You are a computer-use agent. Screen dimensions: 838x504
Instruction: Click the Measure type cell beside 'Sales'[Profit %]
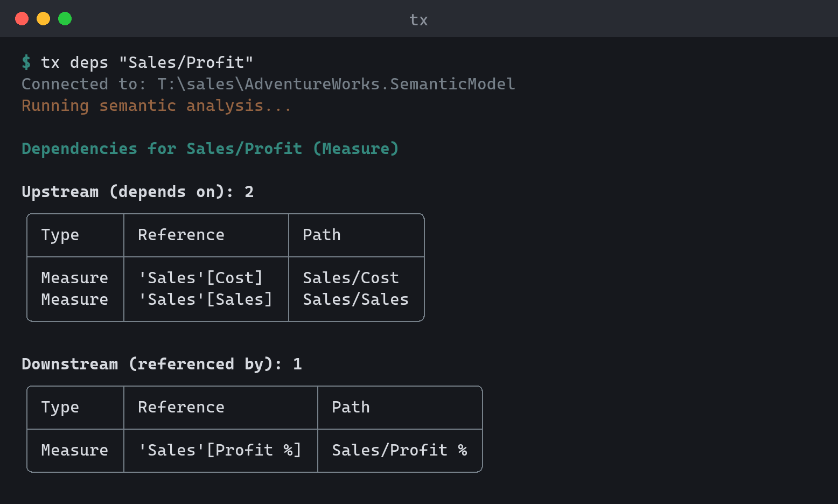74,450
